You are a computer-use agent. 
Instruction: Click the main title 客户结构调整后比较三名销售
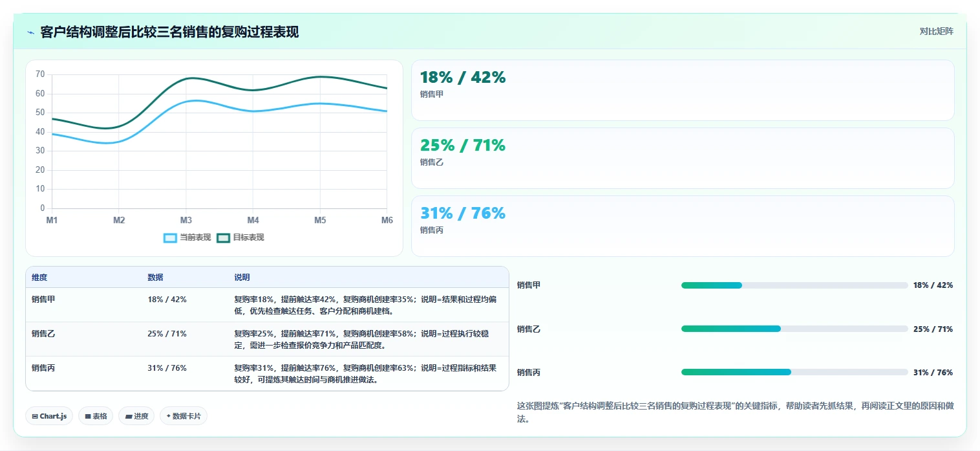[x=169, y=32]
